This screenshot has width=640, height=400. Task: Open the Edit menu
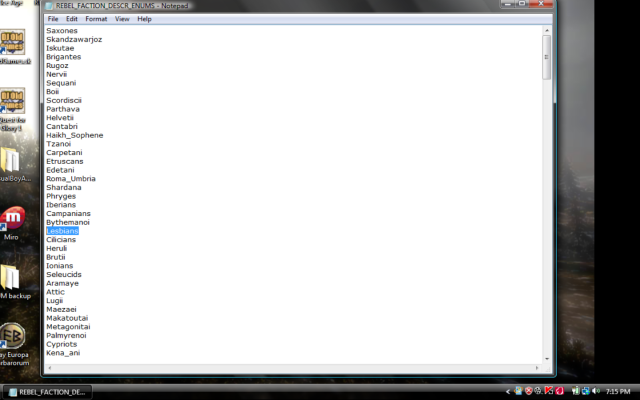(71, 19)
